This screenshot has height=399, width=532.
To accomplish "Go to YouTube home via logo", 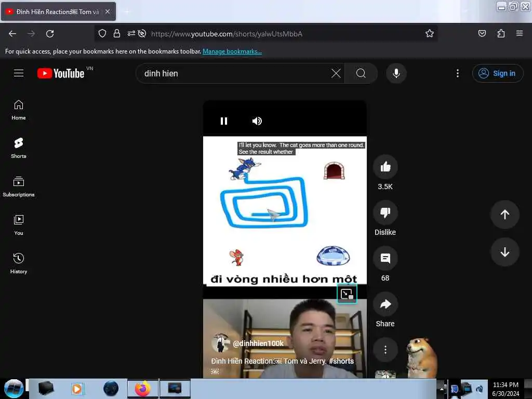I will [x=61, y=73].
